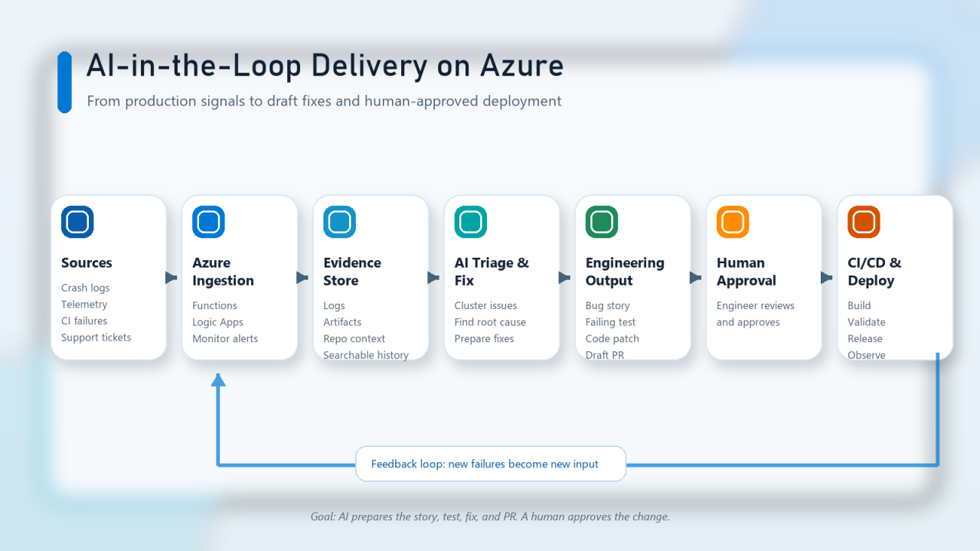Viewport: 980px width, 551px height.
Task: Click 'Validate' in CI/CD & Deploy card
Action: [x=867, y=322]
